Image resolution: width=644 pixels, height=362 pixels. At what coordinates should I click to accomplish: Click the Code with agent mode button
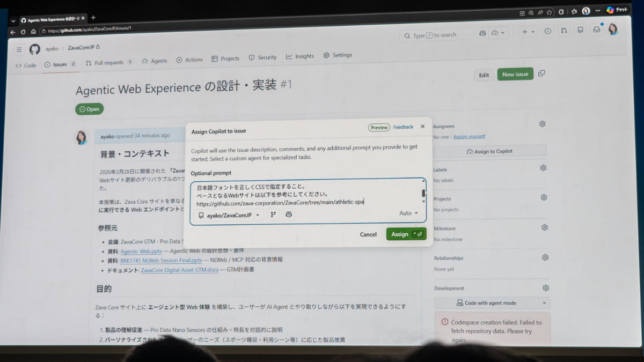[x=487, y=303]
